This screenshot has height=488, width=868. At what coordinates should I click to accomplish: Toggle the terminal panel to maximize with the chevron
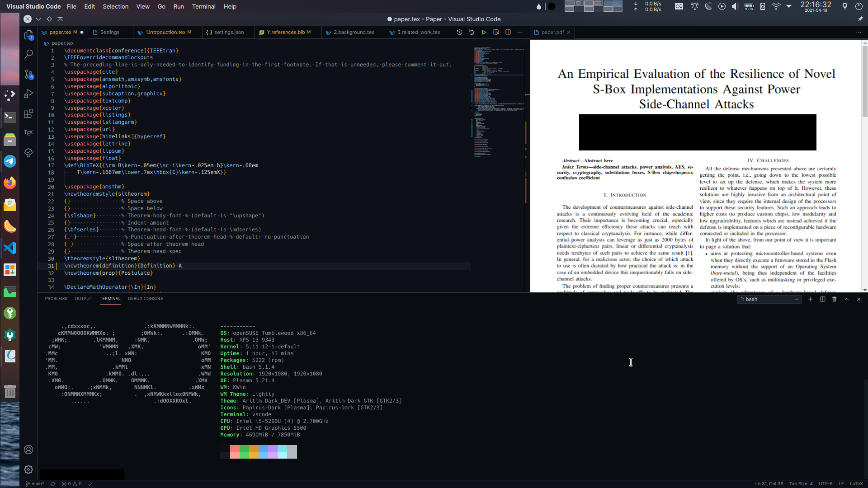pos(846,299)
